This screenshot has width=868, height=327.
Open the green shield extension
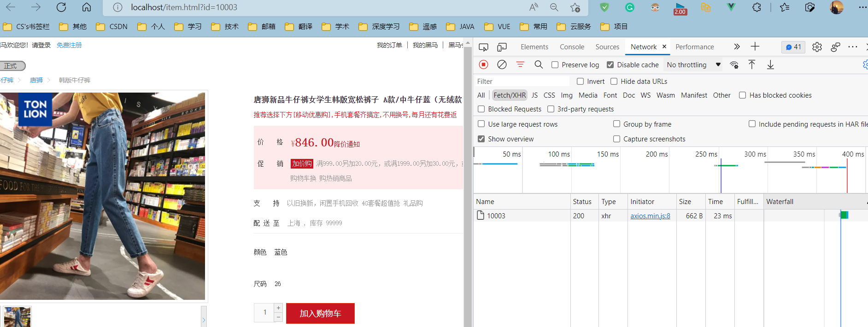click(x=604, y=7)
